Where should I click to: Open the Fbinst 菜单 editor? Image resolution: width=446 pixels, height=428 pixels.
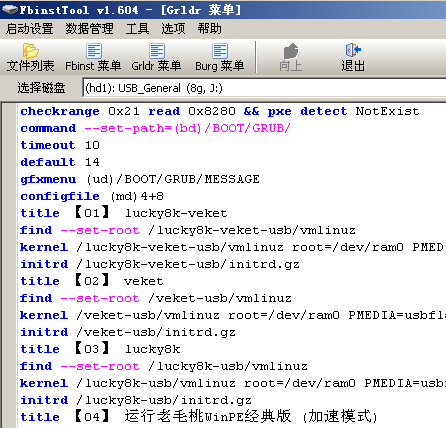93,57
